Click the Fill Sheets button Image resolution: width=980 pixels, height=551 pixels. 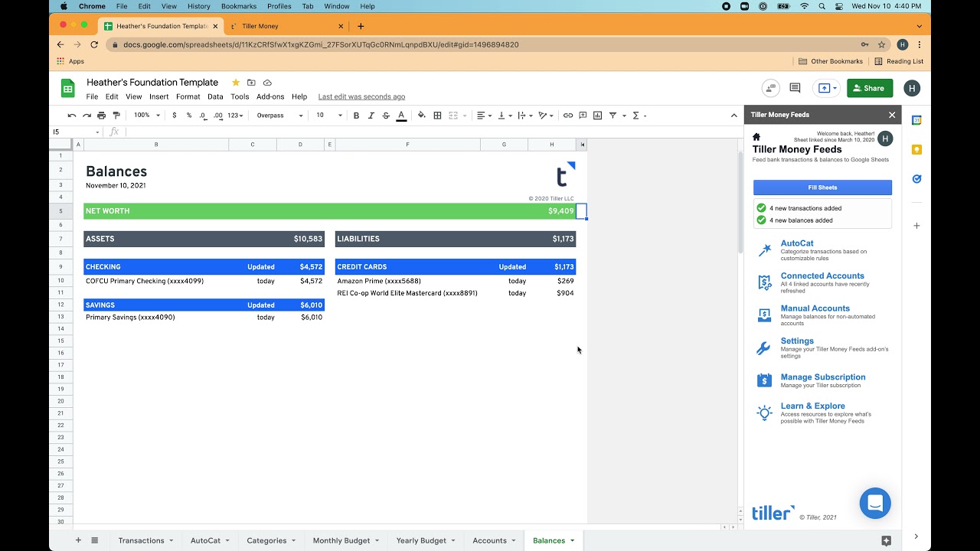822,187
